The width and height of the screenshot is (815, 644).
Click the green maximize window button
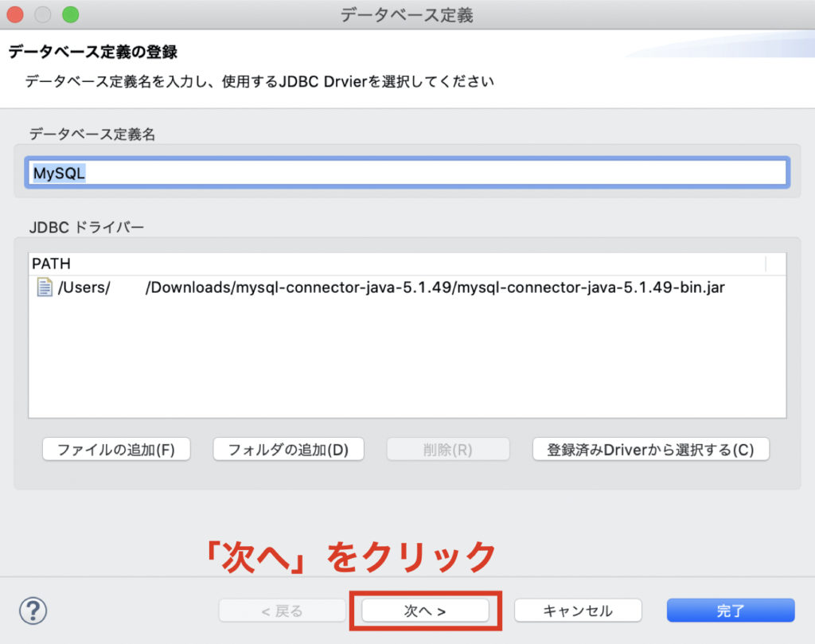[71, 14]
